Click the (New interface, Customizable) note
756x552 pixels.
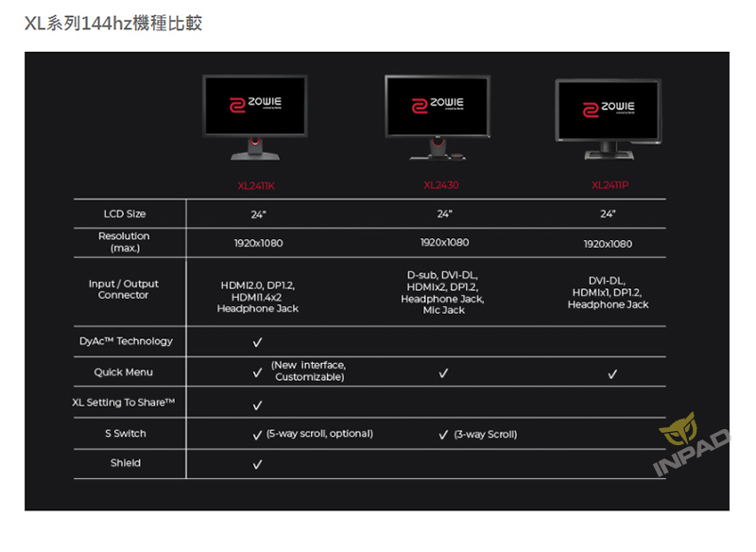309,371
